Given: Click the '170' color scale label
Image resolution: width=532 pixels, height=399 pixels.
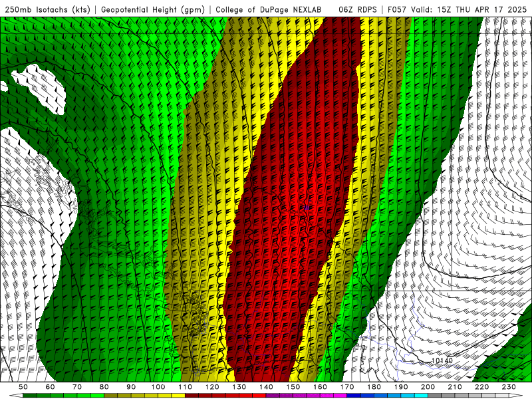Looking at the screenshot, I should click(x=347, y=387).
